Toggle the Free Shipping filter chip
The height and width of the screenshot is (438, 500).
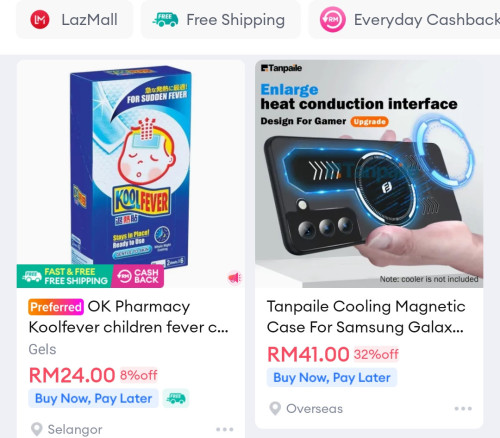point(220,20)
